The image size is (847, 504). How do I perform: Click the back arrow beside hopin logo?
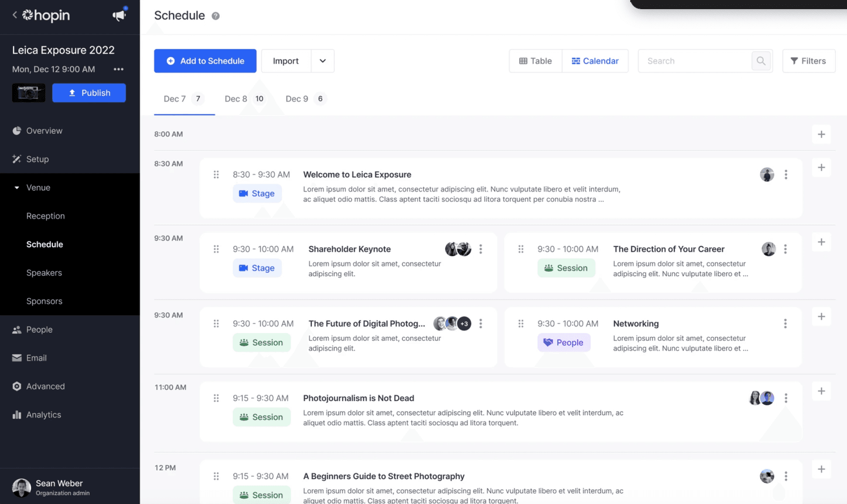pos(15,15)
